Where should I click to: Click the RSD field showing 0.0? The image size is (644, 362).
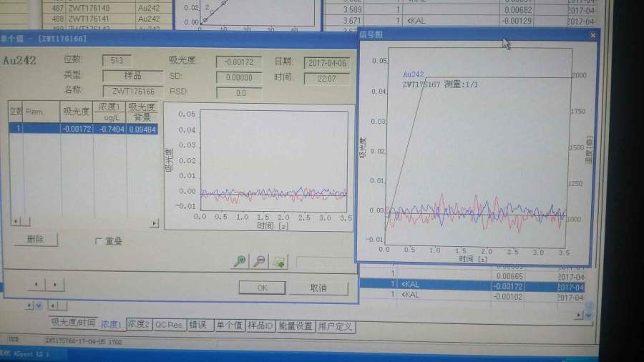[x=240, y=93]
